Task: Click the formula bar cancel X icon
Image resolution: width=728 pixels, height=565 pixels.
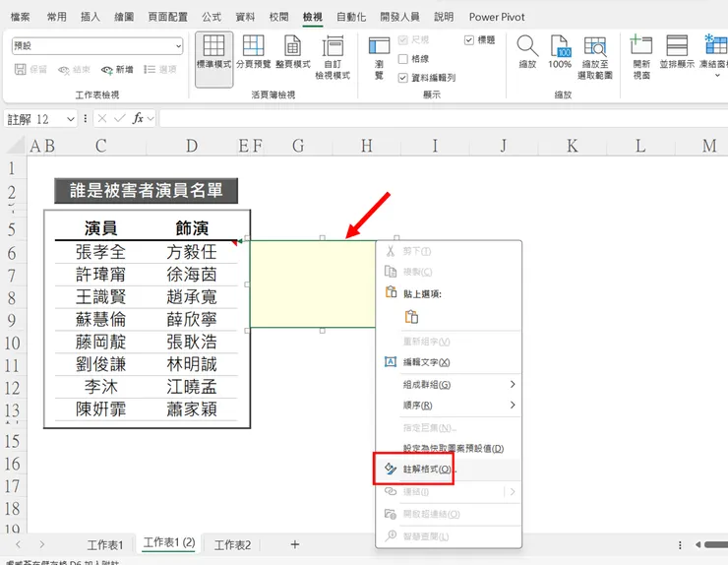Action: 102,118
